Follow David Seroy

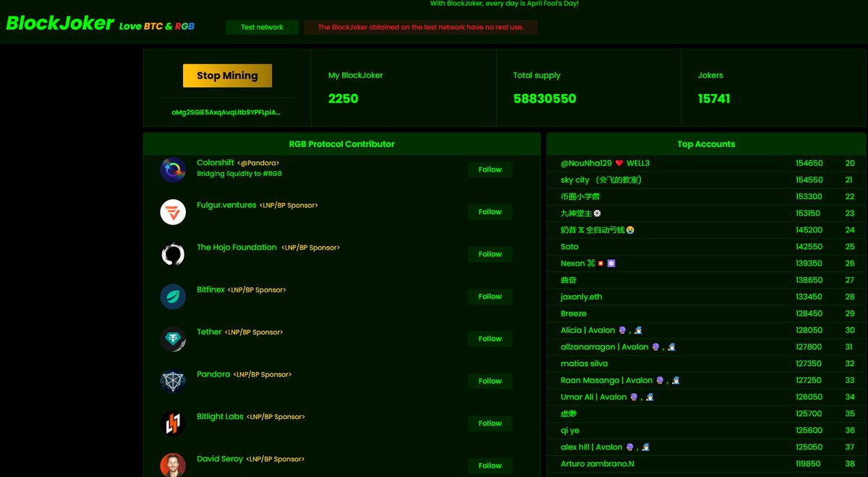490,465
